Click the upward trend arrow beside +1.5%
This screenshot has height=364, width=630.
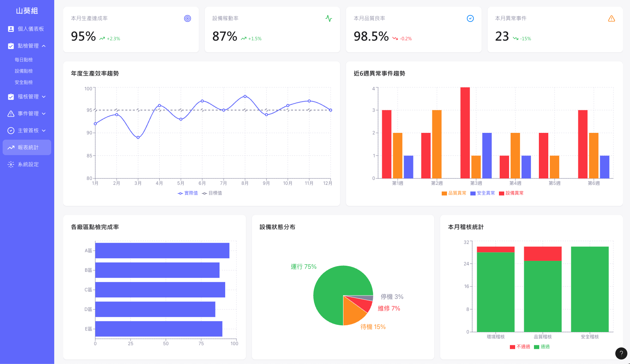(x=244, y=38)
